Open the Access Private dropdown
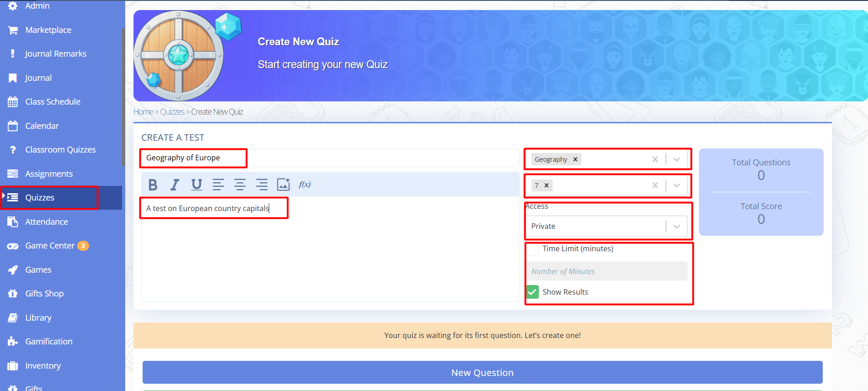 tap(676, 227)
